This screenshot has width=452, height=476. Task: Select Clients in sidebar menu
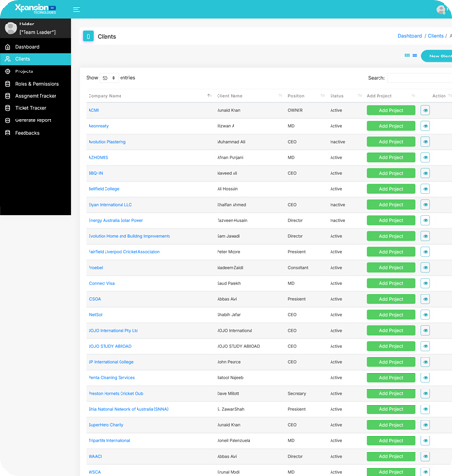click(x=35, y=59)
